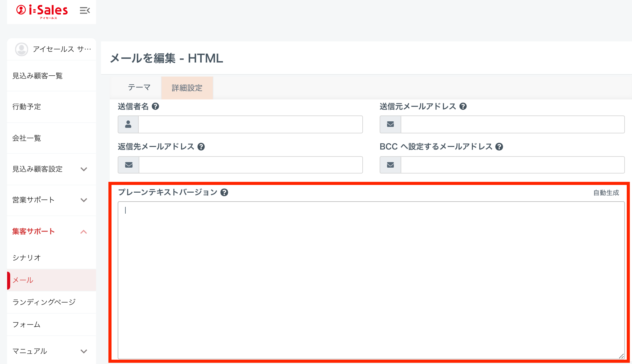Open the help icon beside BCC address label

click(499, 147)
